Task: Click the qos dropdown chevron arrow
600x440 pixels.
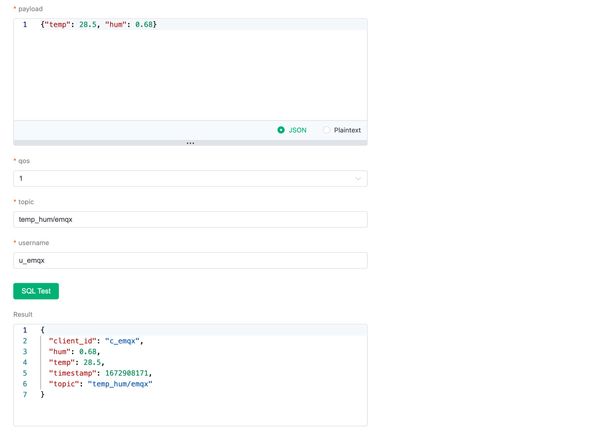Action: coord(358,179)
